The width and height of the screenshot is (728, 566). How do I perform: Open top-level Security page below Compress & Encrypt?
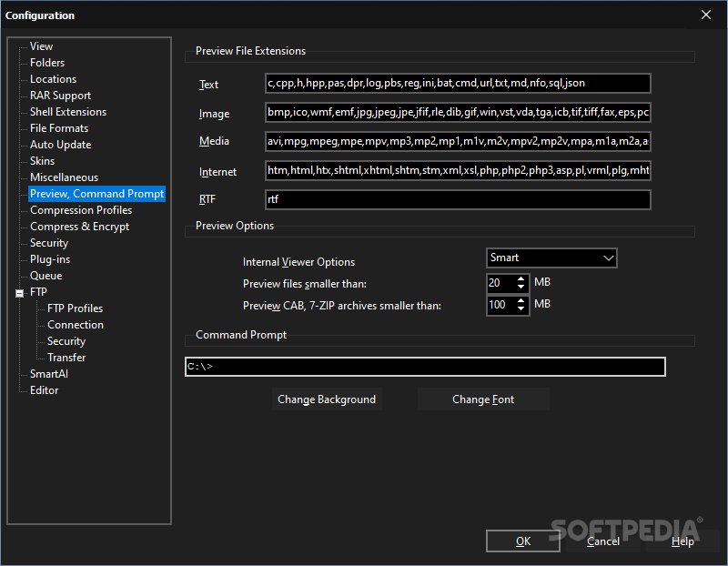(x=49, y=243)
